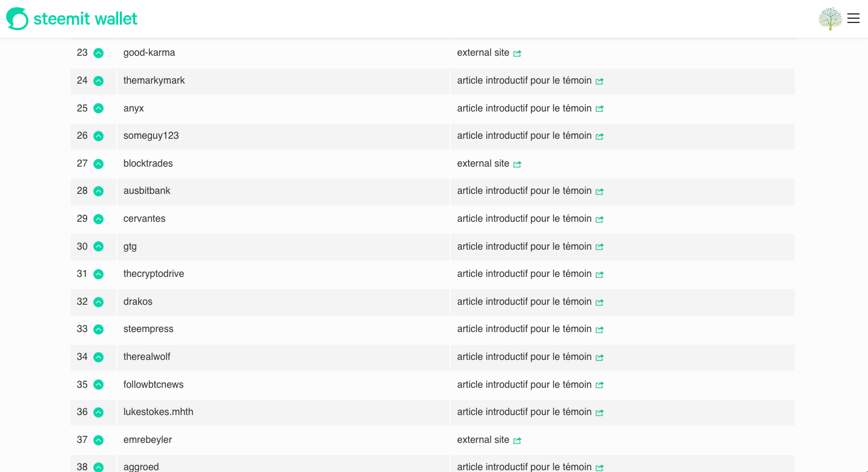Vote for ausbitbank with the arrow icon
This screenshot has width=868, height=472.
[x=99, y=191]
